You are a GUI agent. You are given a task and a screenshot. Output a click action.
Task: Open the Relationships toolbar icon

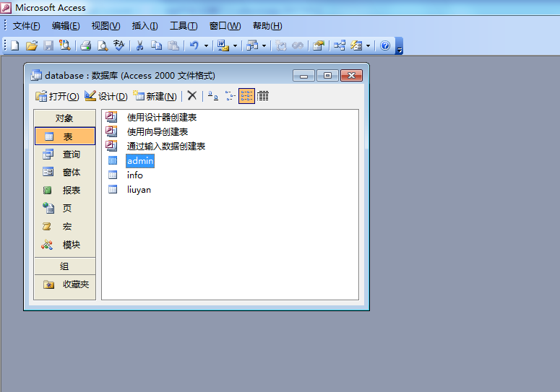pos(340,45)
